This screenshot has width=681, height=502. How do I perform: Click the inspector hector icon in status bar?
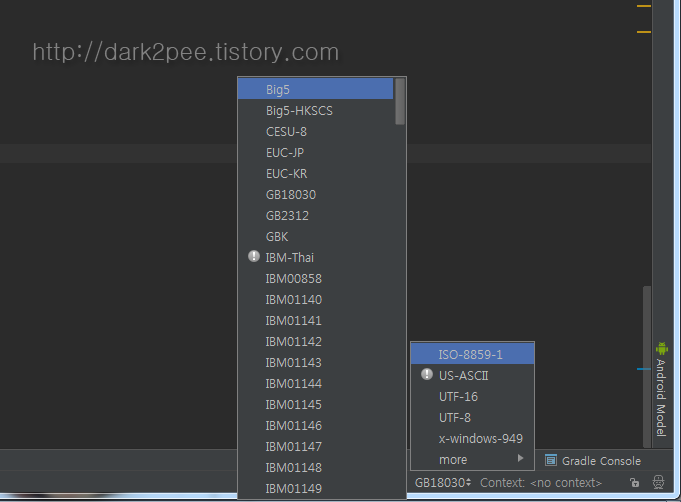point(658,482)
